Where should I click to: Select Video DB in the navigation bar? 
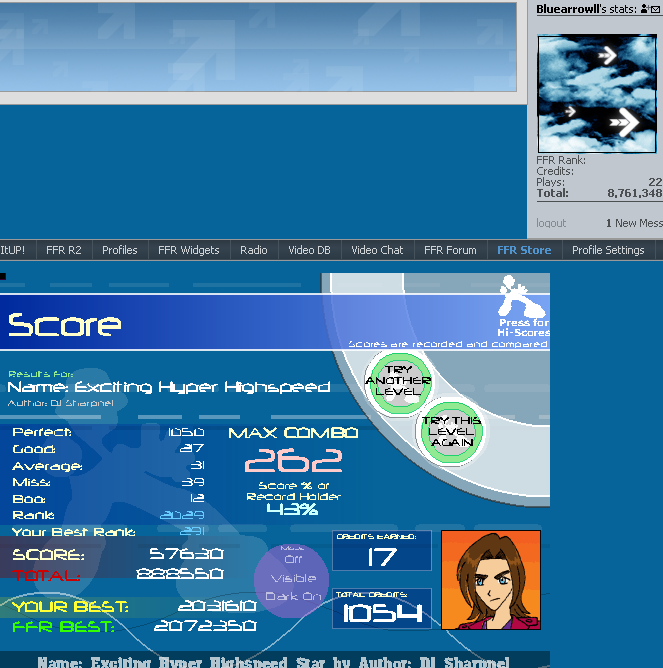tap(309, 250)
